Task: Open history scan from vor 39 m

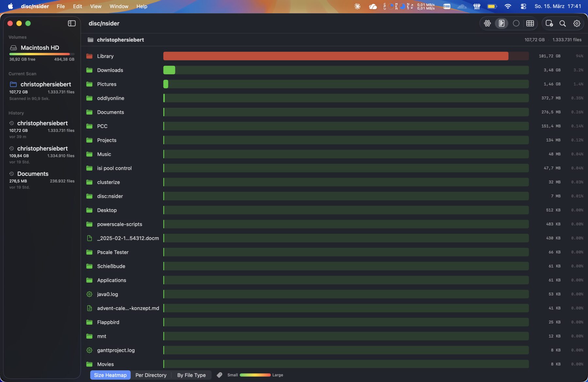Action: tap(42, 130)
